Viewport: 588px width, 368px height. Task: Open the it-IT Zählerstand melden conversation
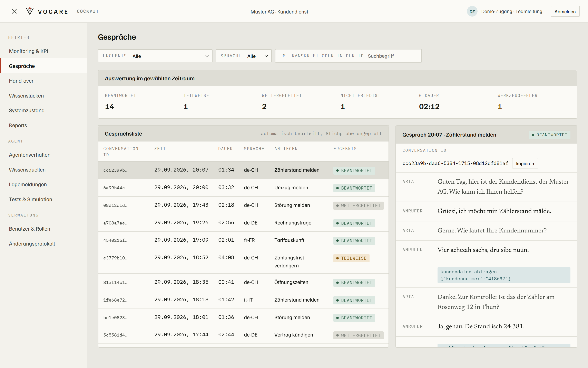click(243, 300)
